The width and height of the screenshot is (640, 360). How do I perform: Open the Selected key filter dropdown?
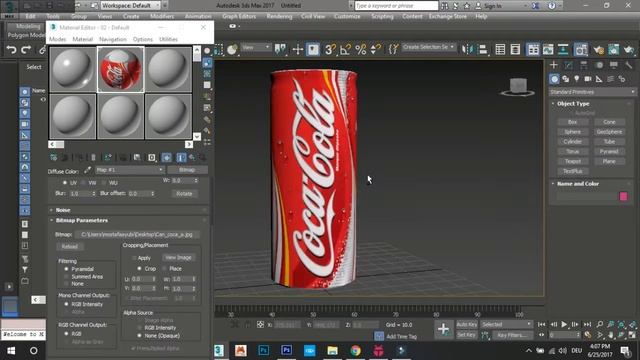tap(506, 324)
